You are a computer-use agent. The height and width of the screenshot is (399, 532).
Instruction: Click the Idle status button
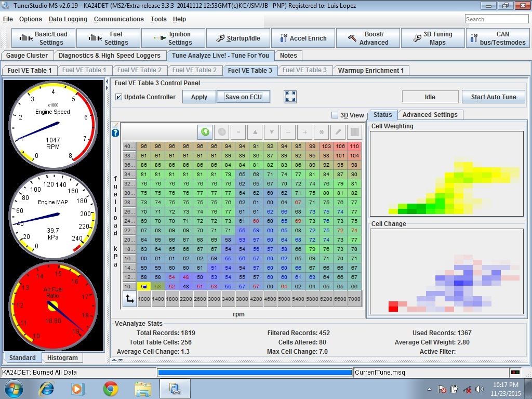pyautogui.click(x=430, y=97)
